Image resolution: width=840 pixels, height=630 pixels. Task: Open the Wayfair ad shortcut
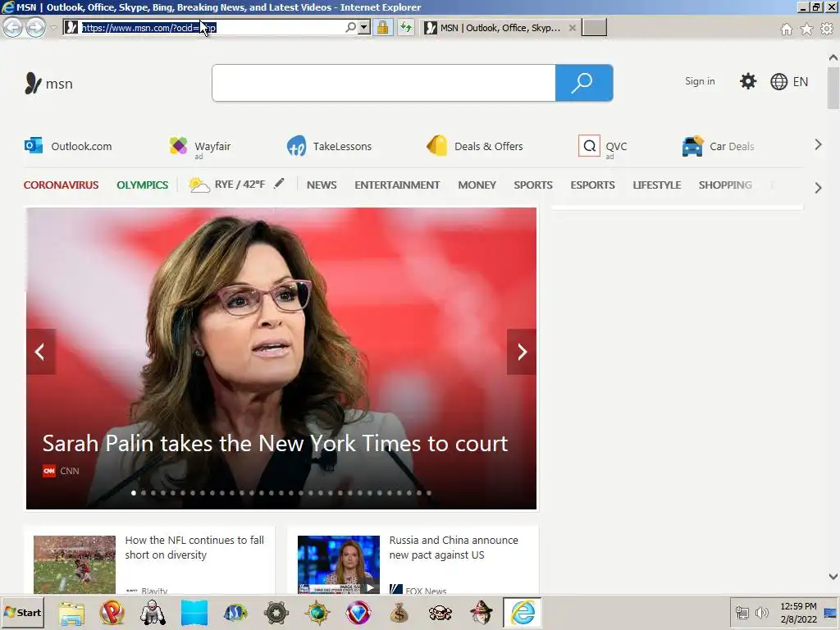[200, 146]
